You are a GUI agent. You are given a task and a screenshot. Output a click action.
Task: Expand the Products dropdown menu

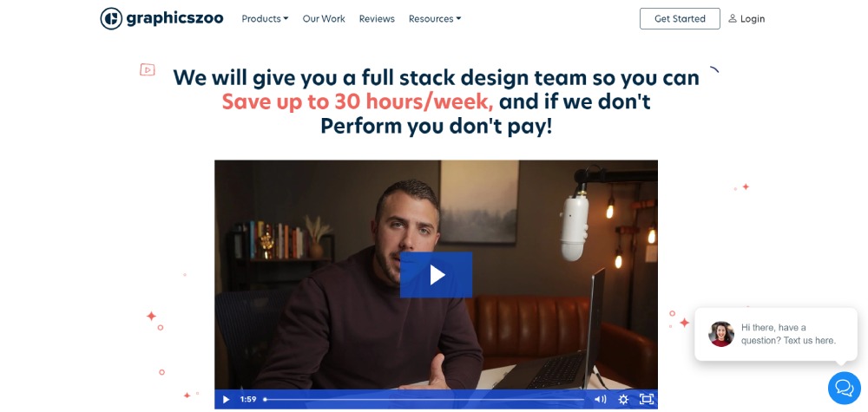click(x=265, y=19)
